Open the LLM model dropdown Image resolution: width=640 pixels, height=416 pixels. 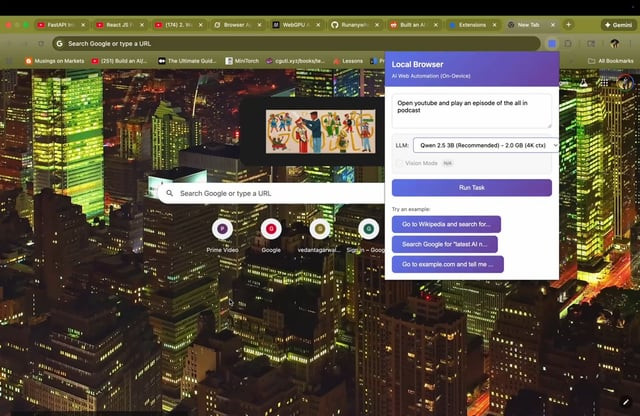pyautogui.click(x=486, y=145)
